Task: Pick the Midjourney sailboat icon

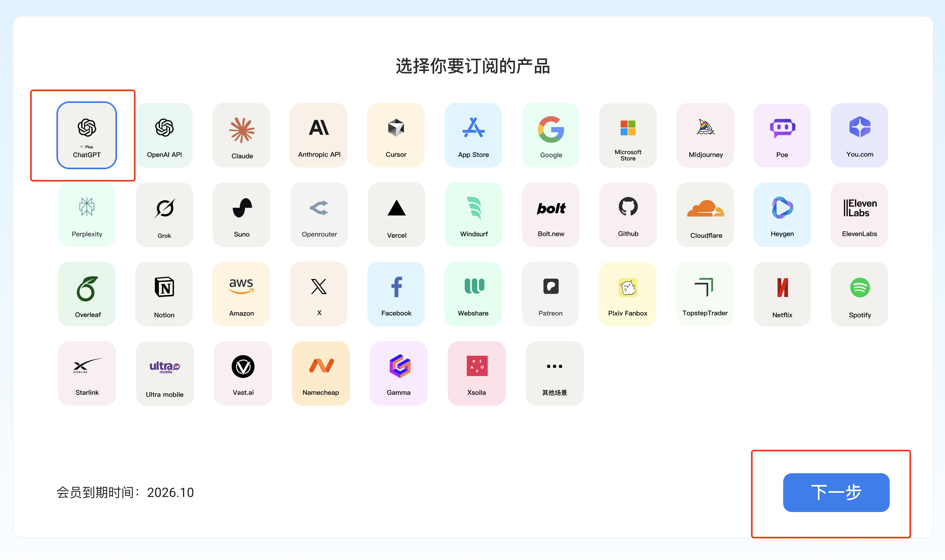Action: 705,127
